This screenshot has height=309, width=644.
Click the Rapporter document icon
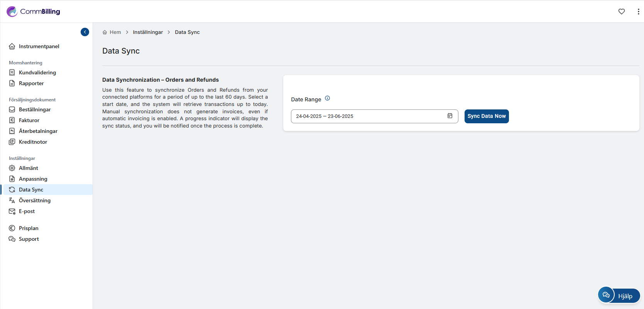12,83
